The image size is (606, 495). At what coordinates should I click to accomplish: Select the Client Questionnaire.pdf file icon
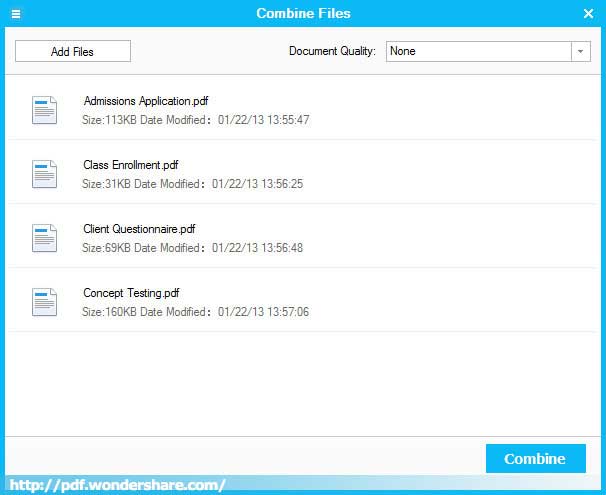(44, 238)
